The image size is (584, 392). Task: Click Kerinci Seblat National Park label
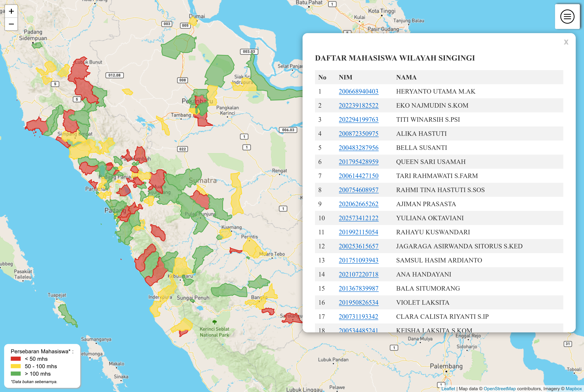click(x=214, y=332)
